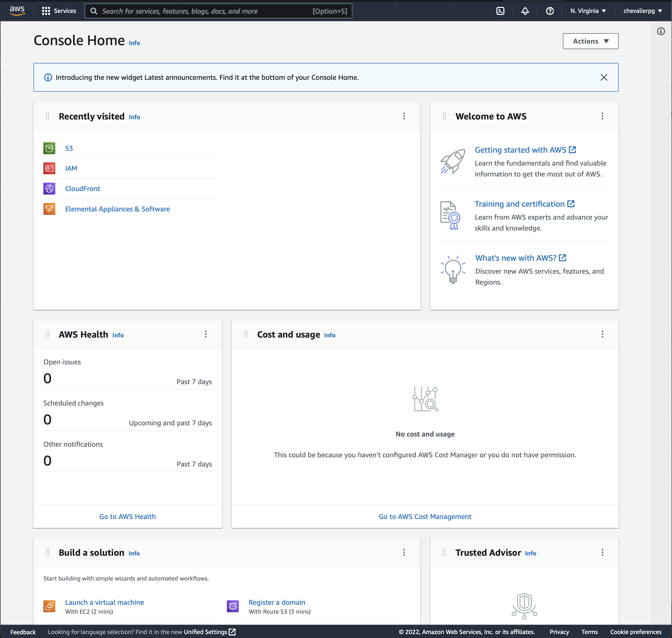The image size is (672, 638).
Task: Open the help question mark icon
Action: pos(550,11)
